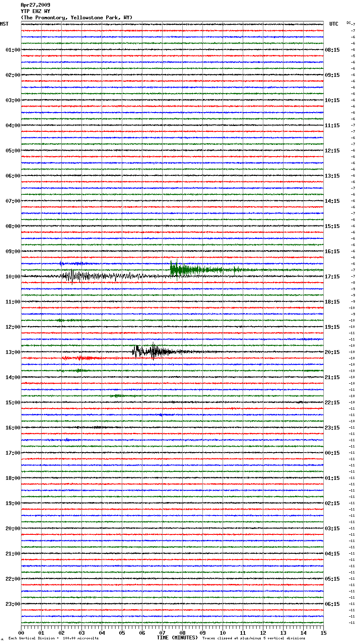Click bottom axis minute tick label '00'
This screenshot has width=357, height=644.
[21, 633]
